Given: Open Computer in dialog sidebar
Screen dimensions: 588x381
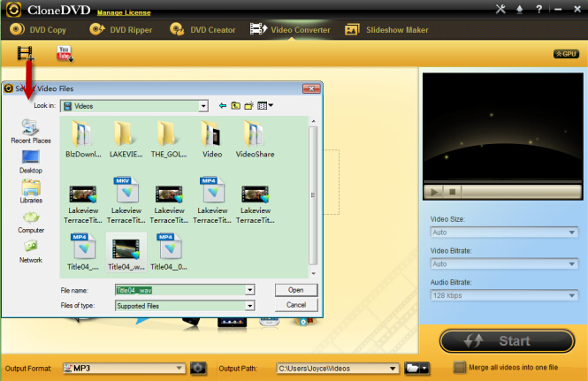Looking at the screenshot, I should coord(31,222).
